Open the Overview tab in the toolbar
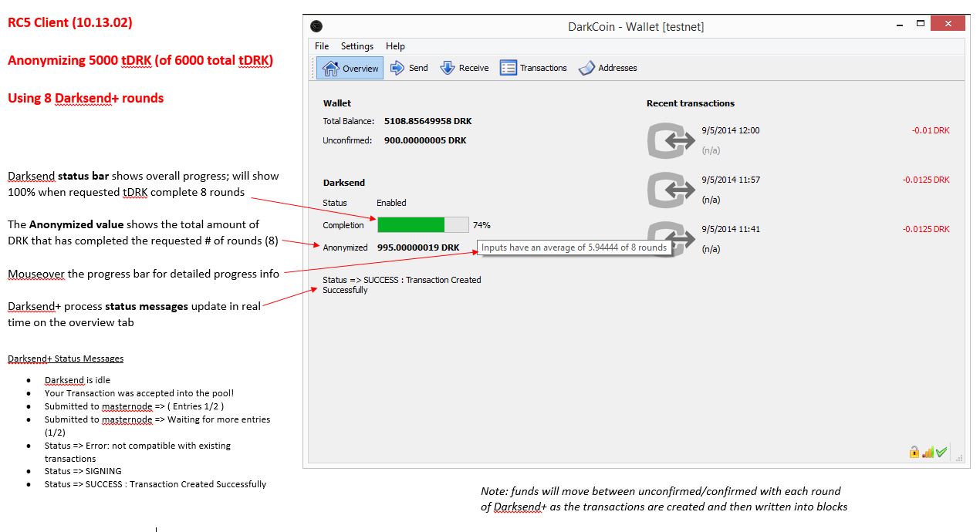980x532 pixels. [350, 68]
